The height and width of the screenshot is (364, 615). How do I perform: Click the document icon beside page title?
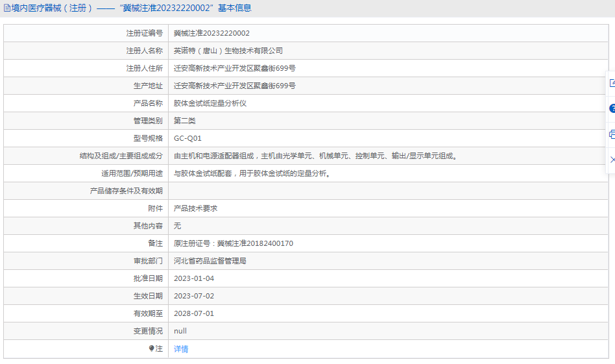(x=6, y=8)
